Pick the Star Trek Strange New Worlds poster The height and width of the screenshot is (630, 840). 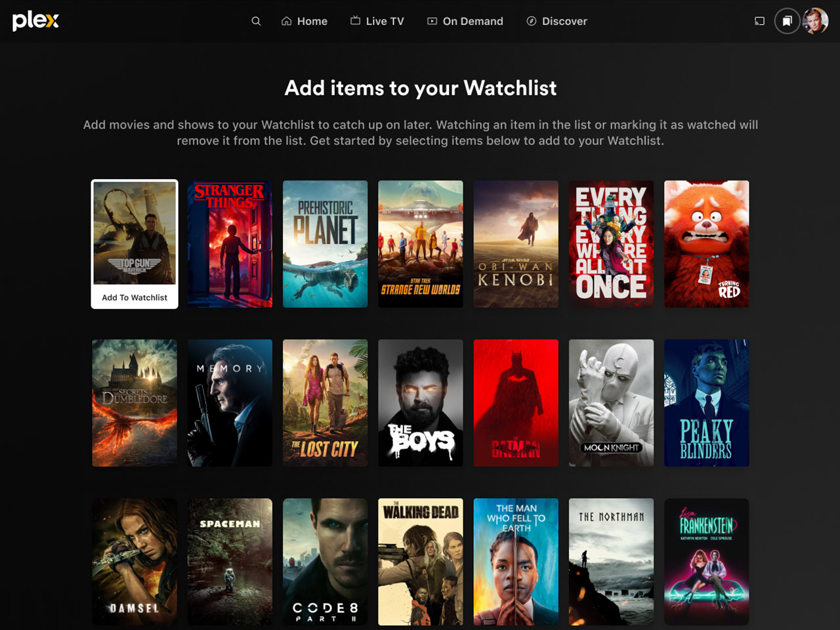coord(421,244)
